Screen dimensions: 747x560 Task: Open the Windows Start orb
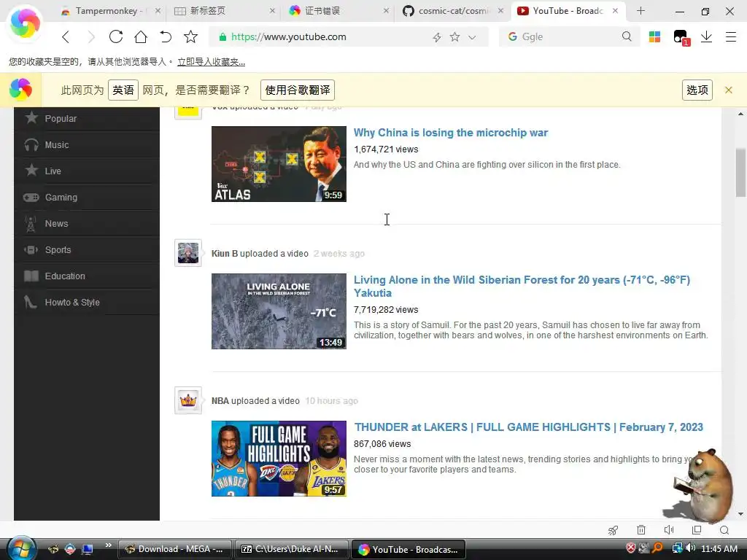[x=21, y=548]
